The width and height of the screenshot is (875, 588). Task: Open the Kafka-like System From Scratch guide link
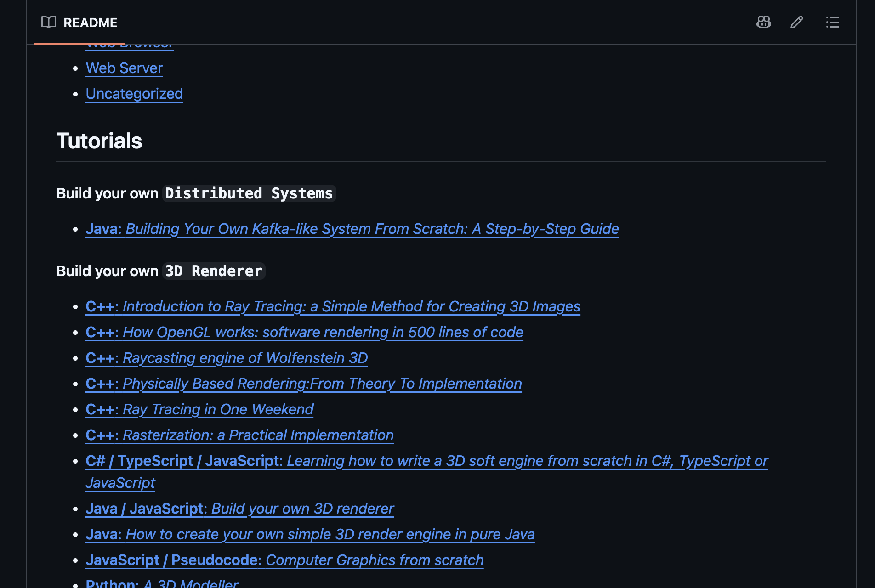pyautogui.click(x=352, y=229)
